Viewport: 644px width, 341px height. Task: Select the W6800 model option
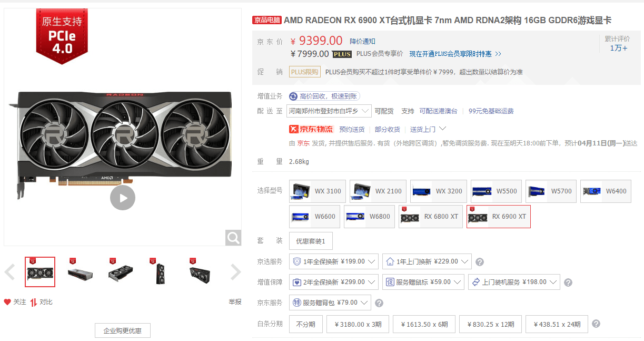point(369,216)
